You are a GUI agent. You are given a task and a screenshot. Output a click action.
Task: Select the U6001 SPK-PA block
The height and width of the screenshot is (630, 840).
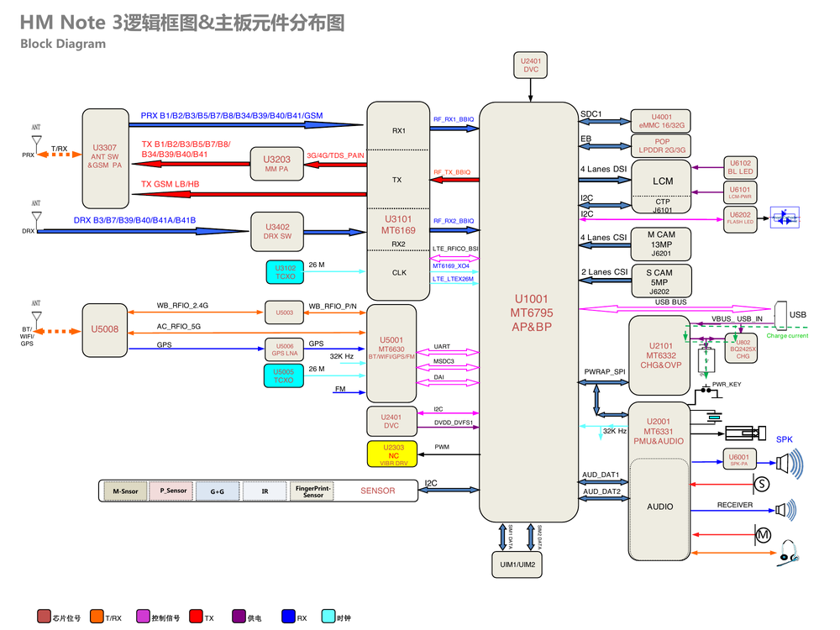tap(739, 459)
